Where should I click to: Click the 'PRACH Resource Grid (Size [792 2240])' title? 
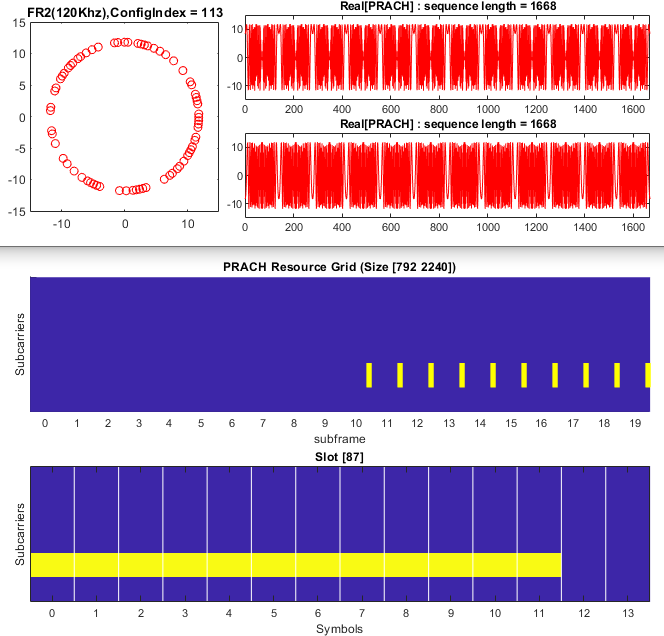pyautogui.click(x=340, y=267)
